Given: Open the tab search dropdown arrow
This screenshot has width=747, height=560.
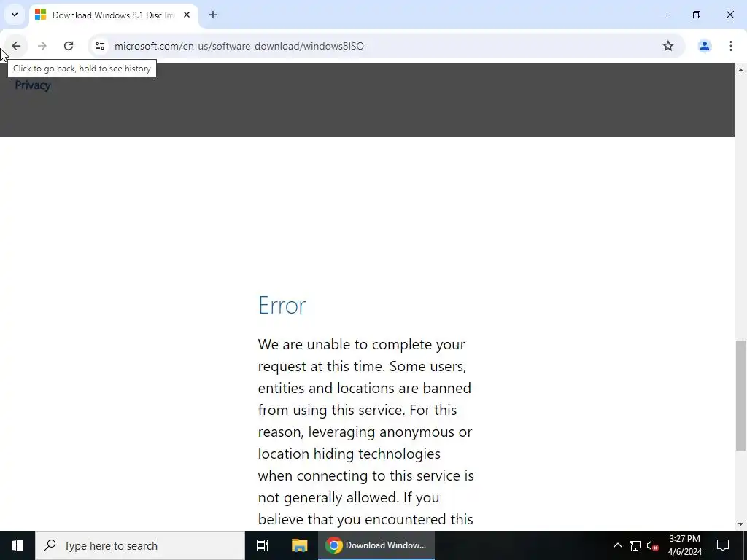Looking at the screenshot, I should 15,15.
